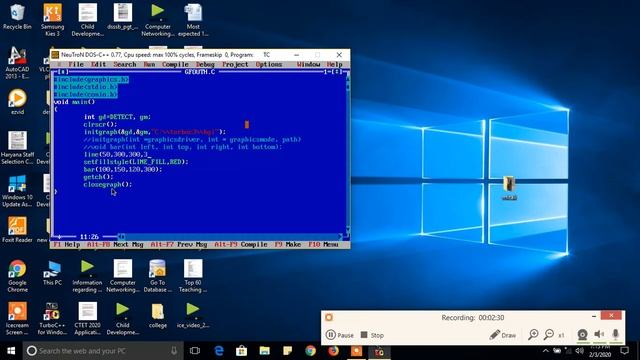The width and height of the screenshot is (640, 360).
Task: Toggle the webcam in the recorder panel
Action: 582,335
